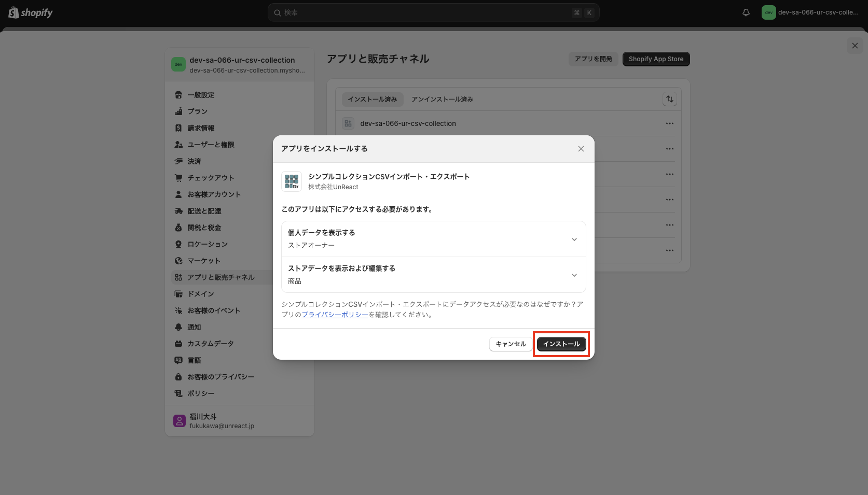The height and width of the screenshot is (495, 868).
Task: Open the notifications bell
Action: tap(746, 12)
